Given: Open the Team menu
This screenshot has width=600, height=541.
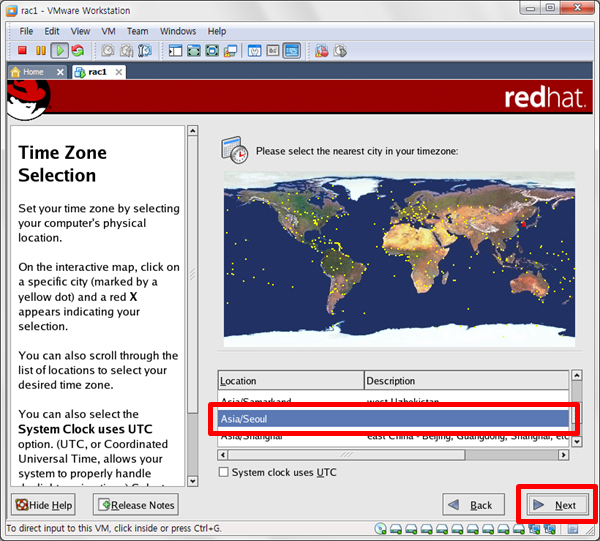Looking at the screenshot, I should [137, 31].
